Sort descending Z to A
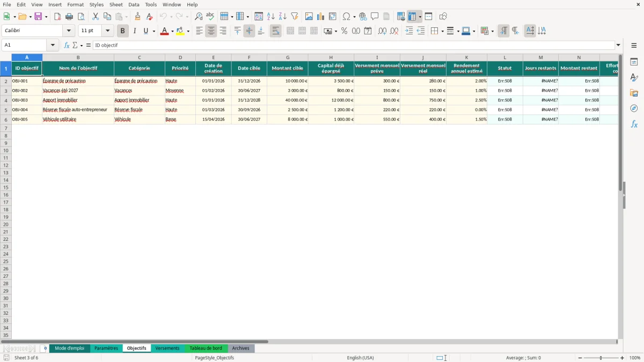The height and width of the screenshot is (362, 644). (x=283, y=17)
